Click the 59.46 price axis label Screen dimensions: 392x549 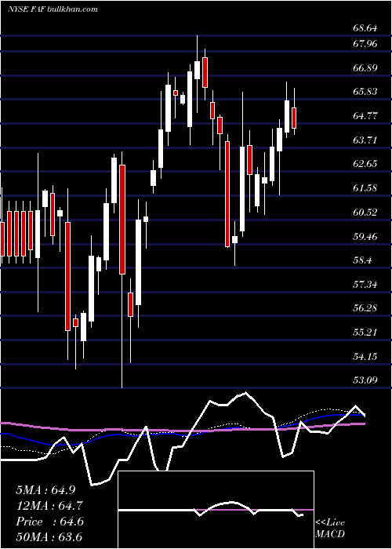click(365, 236)
